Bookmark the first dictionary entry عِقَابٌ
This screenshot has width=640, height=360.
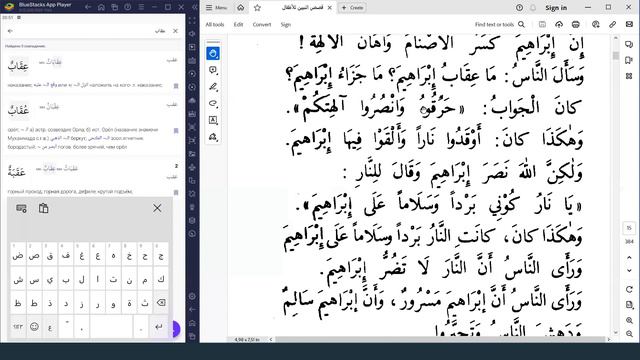(x=176, y=86)
